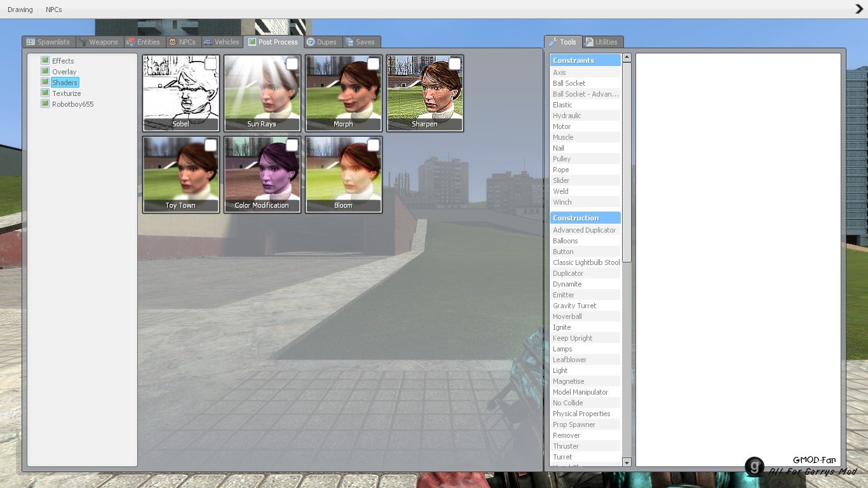Click the Robotboy655 category icon
Viewport: 868px width, 488px height.
[x=45, y=104]
